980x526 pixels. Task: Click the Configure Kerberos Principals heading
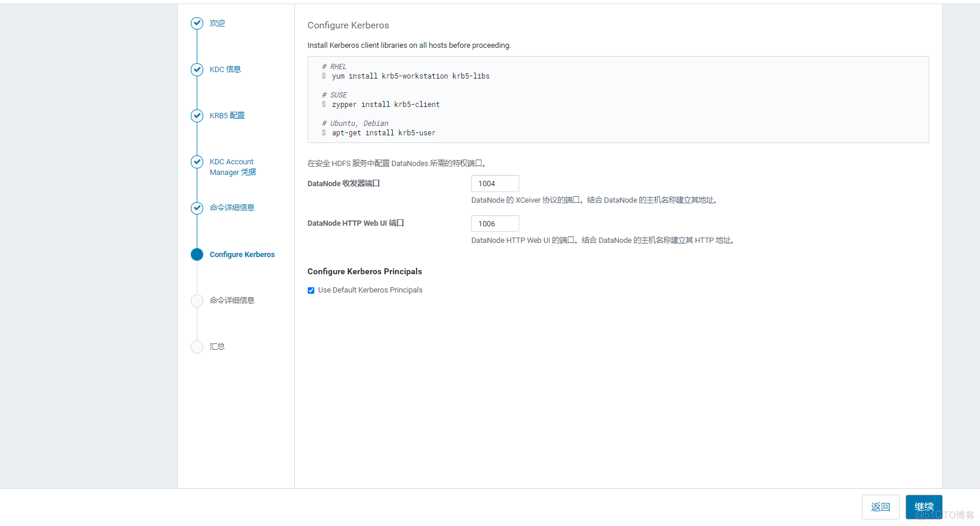click(364, 271)
